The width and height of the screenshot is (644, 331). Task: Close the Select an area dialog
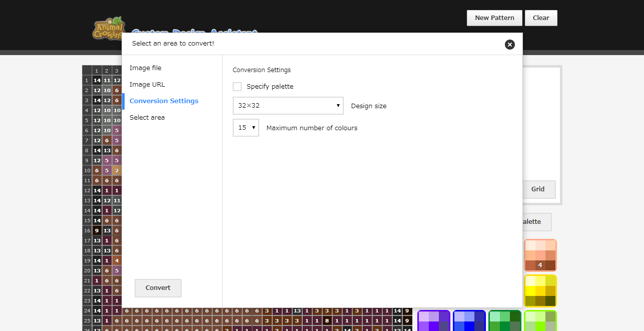(509, 45)
